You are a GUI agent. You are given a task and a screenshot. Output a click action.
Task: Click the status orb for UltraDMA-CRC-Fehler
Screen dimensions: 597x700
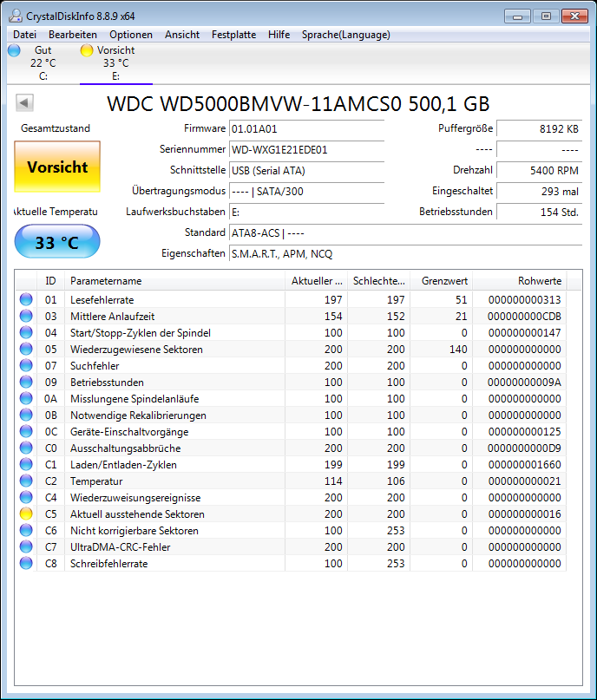[26, 546]
